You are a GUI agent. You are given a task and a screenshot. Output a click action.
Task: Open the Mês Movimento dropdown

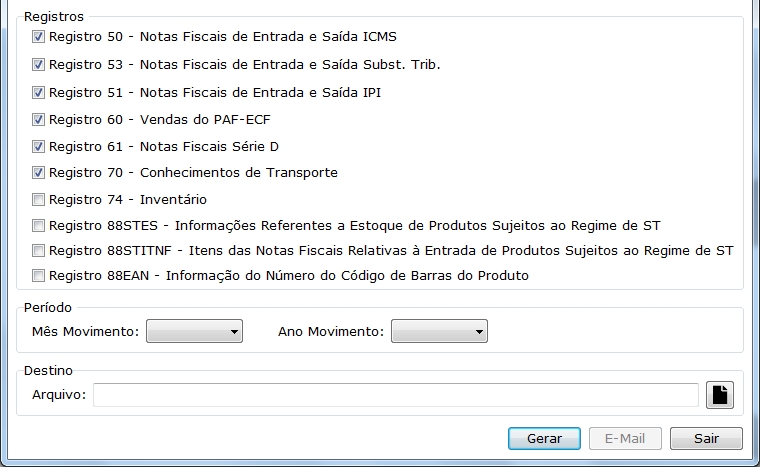pos(195,331)
